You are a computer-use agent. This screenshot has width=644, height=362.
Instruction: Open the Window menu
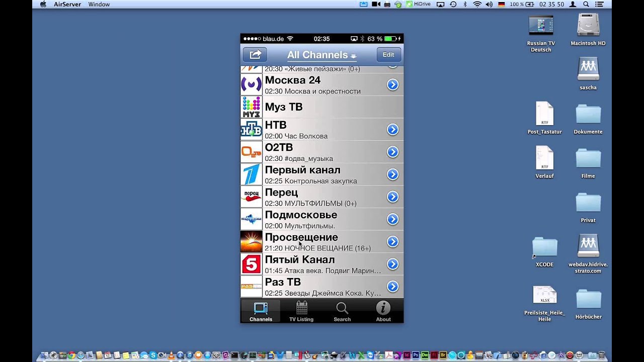point(99,4)
